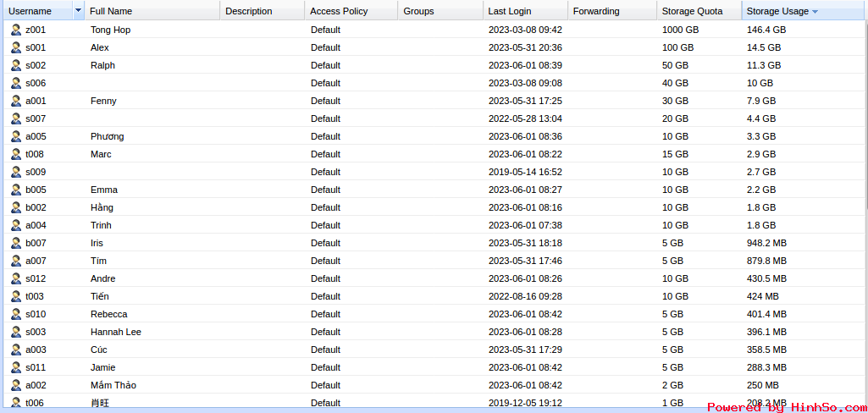This screenshot has width=868, height=413.
Task: Click the Access Policy column header
Action: 339,11
